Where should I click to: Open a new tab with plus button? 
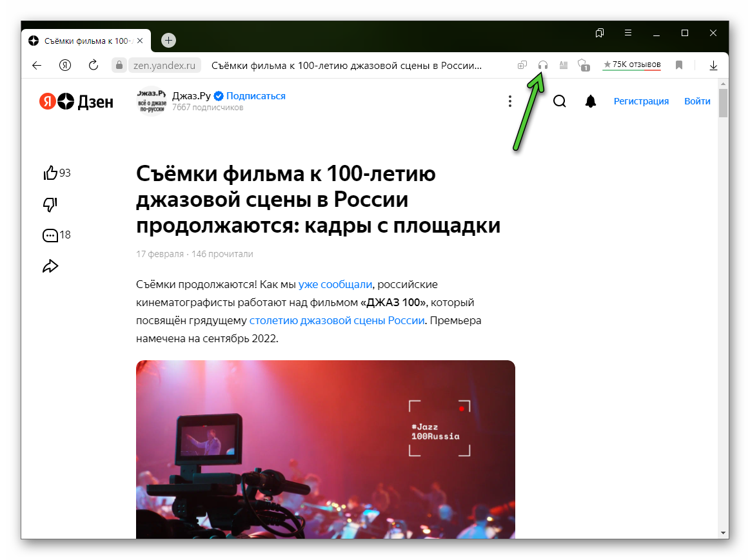click(x=168, y=40)
